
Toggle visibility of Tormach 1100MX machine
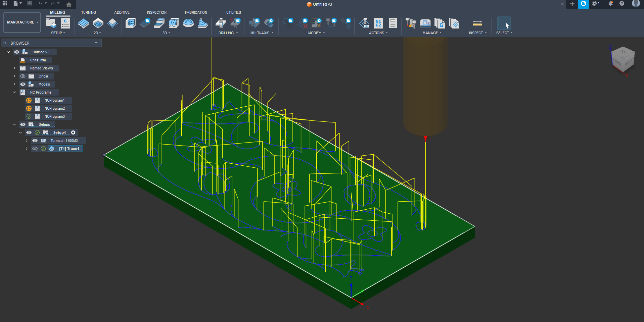click(35, 141)
